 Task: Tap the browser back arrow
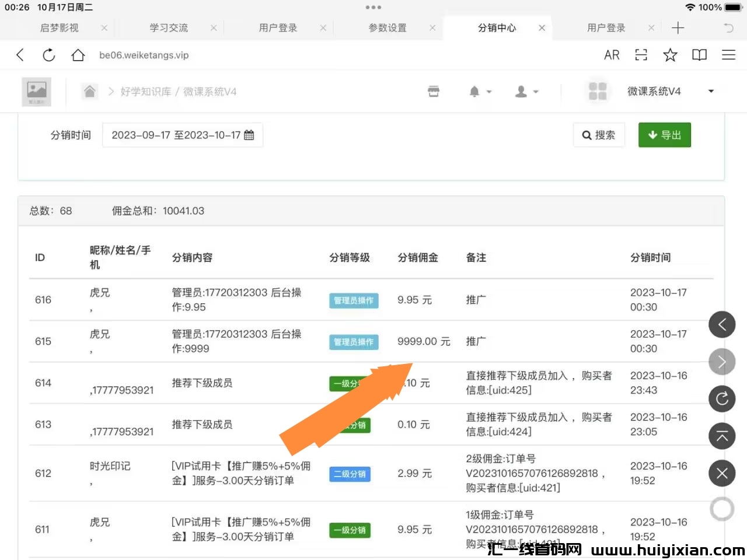click(x=20, y=55)
